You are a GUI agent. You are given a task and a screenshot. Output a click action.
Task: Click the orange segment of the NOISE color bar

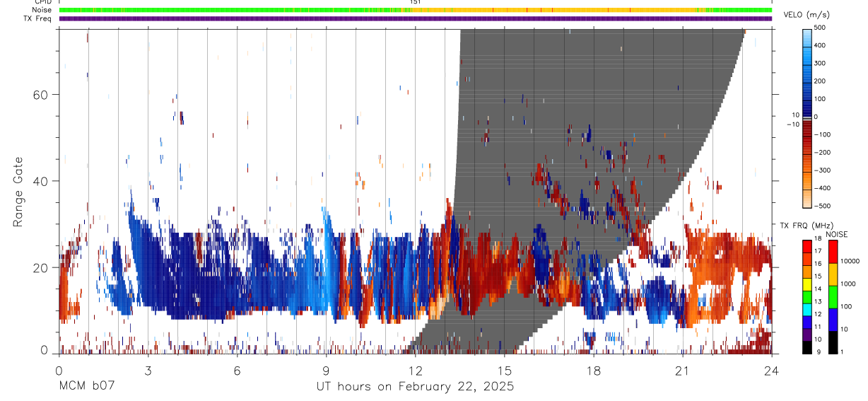832,274
